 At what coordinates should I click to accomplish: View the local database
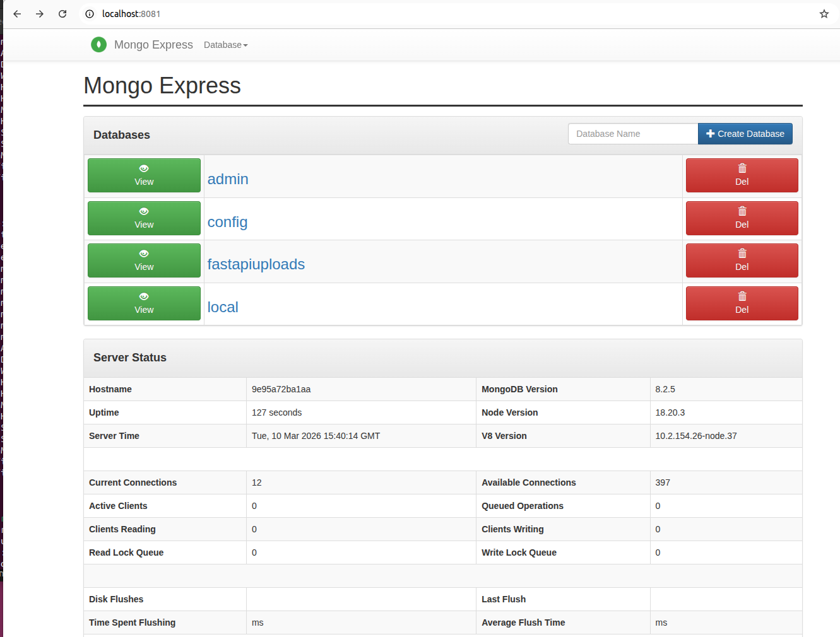pos(144,303)
